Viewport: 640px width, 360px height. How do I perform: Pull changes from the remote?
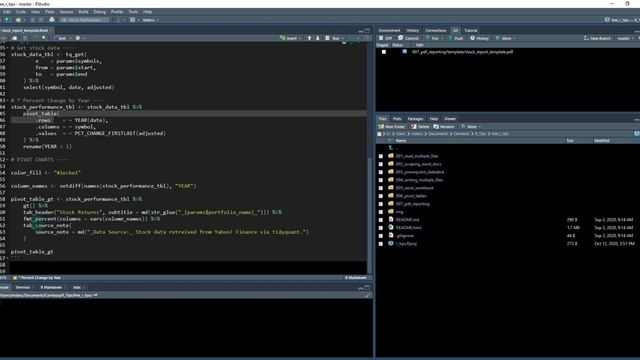point(433,38)
